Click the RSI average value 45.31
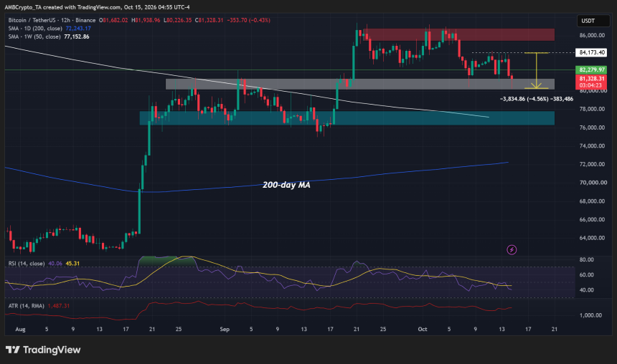Viewport: 617px width, 364px height. pyautogui.click(x=72, y=264)
